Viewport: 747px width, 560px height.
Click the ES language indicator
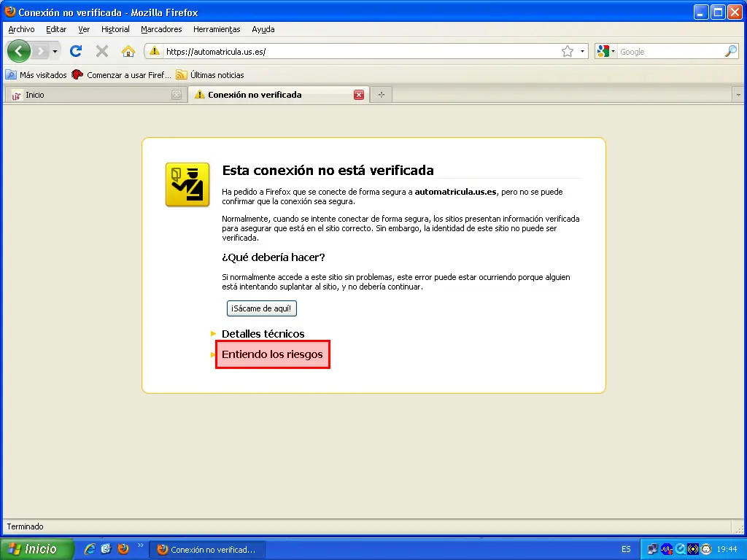[x=626, y=550]
